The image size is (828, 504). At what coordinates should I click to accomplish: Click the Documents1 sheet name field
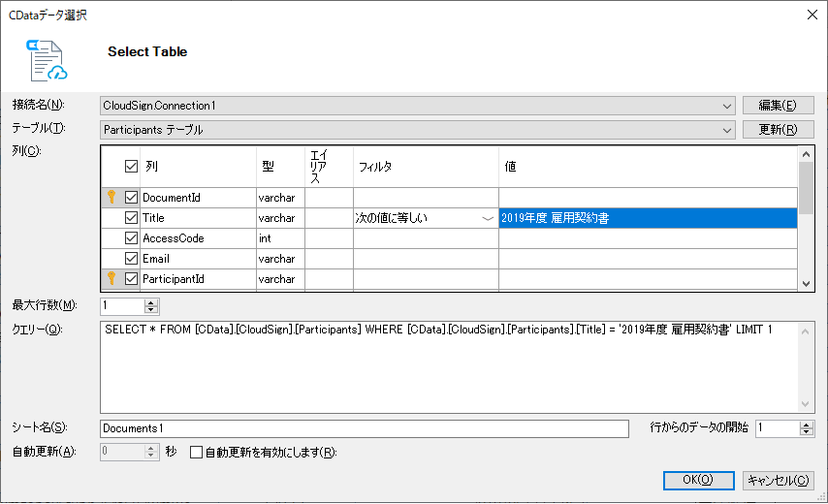[365, 428]
